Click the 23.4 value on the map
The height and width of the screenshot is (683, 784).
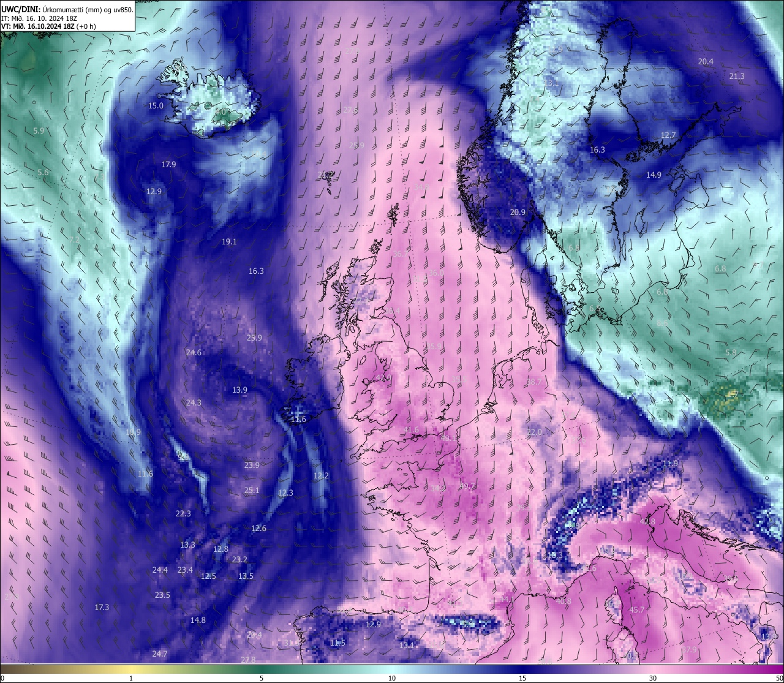click(x=185, y=570)
